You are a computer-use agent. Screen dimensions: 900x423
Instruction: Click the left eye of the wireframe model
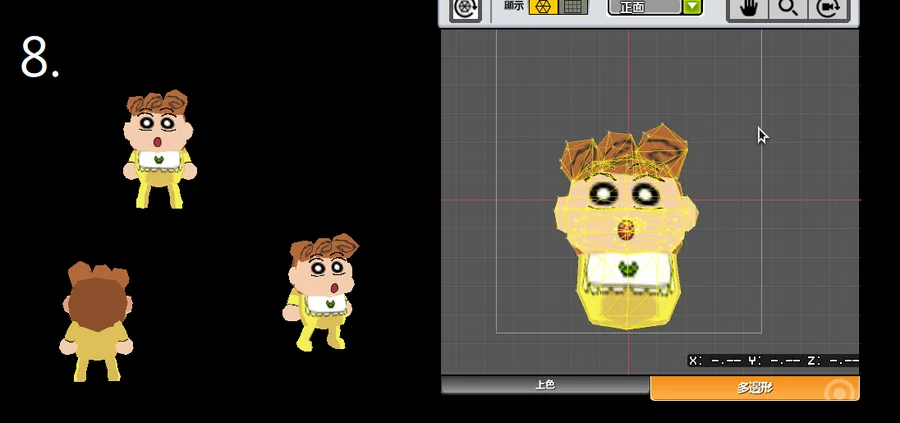click(603, 193)
